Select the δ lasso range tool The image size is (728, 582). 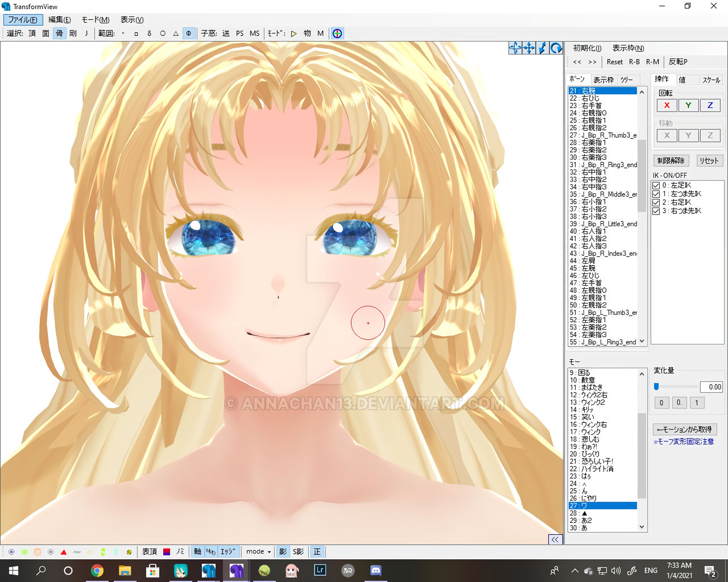pos(150,34)
